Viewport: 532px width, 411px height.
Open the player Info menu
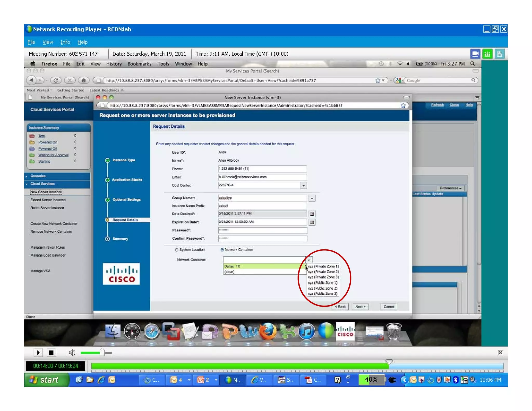coord(65,42)
